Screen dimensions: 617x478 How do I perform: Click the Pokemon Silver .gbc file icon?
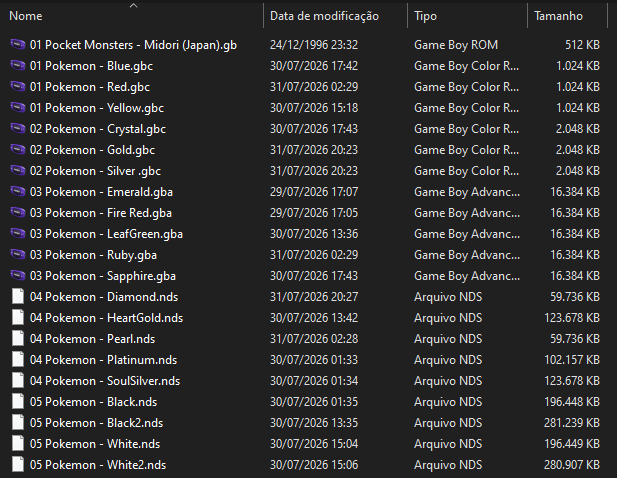[18, 170]
